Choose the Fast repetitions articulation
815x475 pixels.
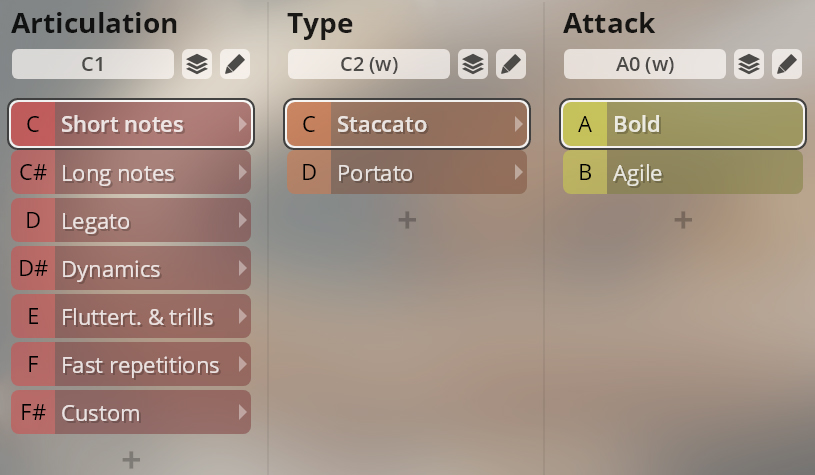(x=131, y=364)
